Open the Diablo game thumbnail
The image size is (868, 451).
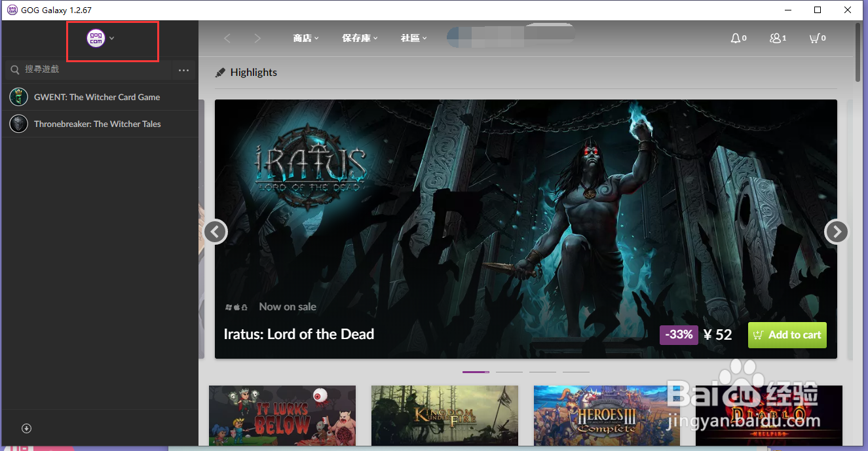769,416
